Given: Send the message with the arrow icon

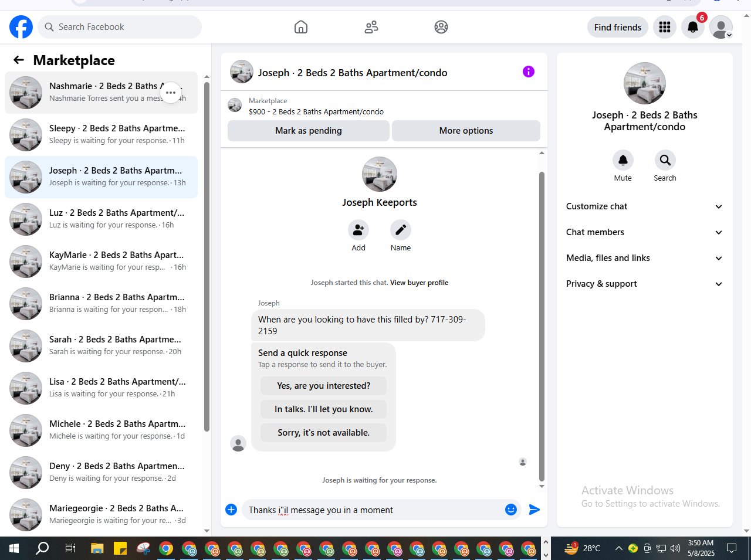Looking at the screenshot, I should (534, 510).
